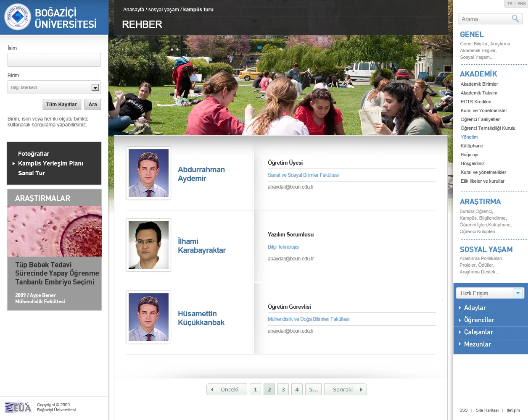This screenshot has width=528, height=420.
Task: Open the Sanal Tur menu item
Action: [x=32, y=173]
